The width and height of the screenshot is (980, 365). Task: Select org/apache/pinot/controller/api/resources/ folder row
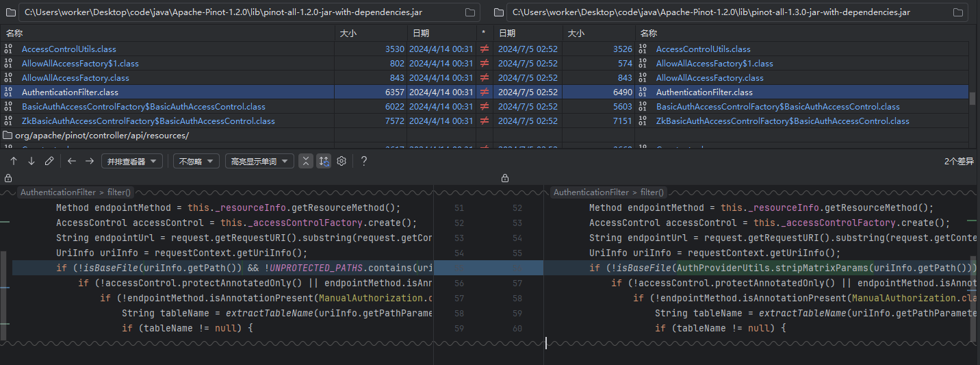tap(485, 135)
